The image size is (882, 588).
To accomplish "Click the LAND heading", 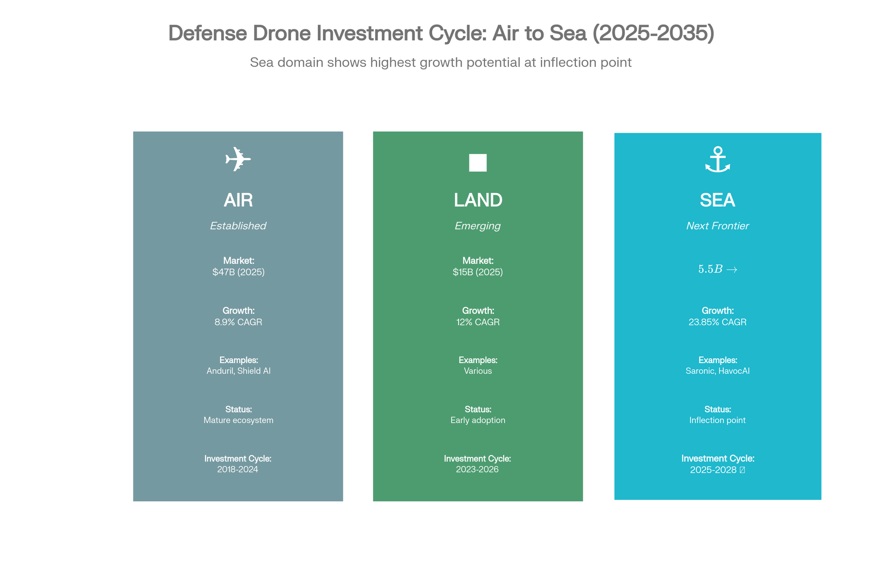I will (x=478, y=200).
